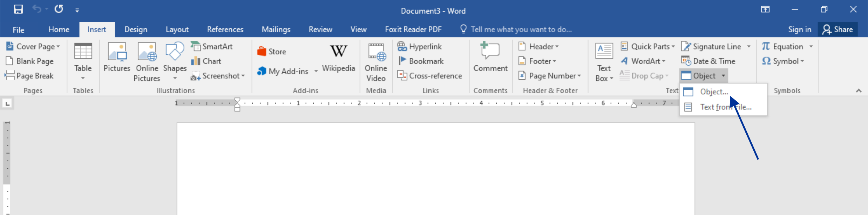Open Wikipedia add-in
This screenshot has width=868, height=215.
(338, 58)
